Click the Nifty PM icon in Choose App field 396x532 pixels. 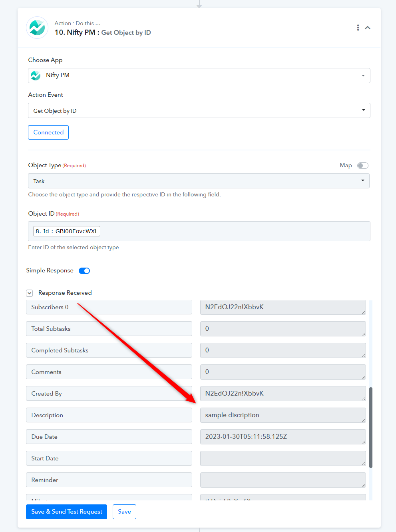tap(36, 75)
